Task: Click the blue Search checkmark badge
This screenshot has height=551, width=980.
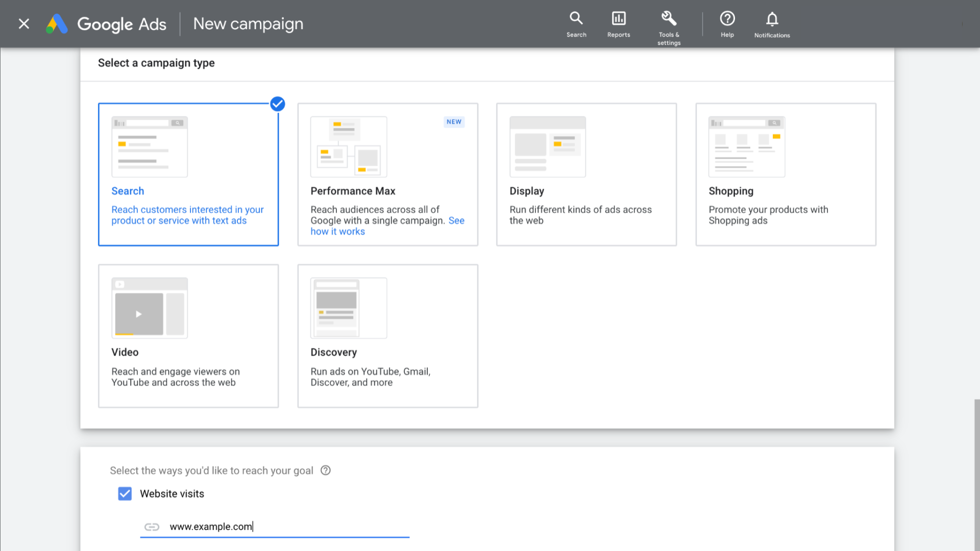Action: [x=278, y=104]
